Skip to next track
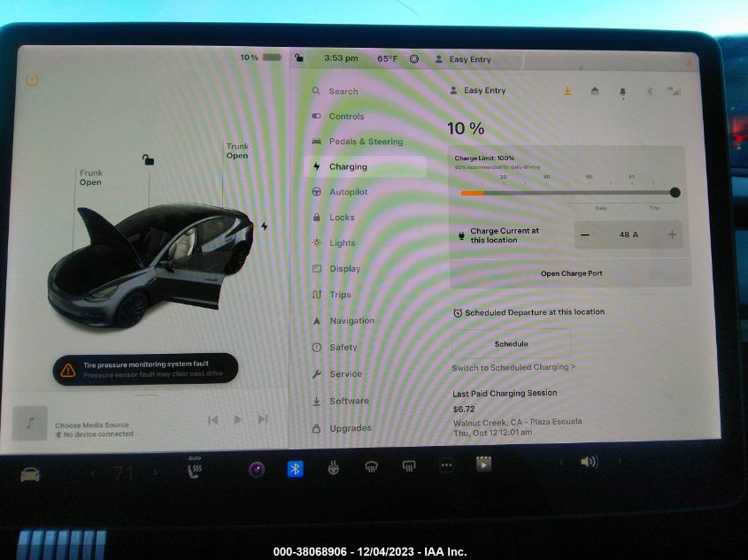Screen dimensions: 748x560 click(x=262, y=419)
